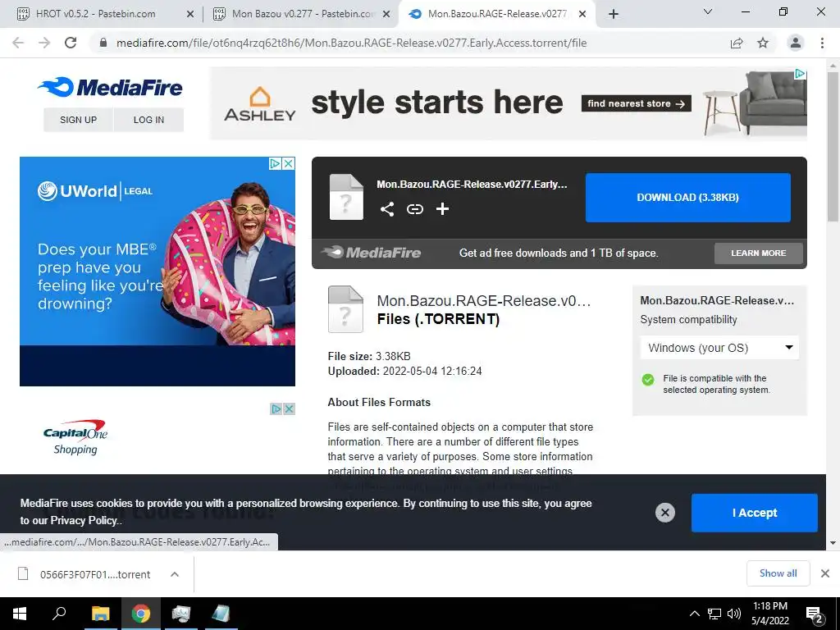Click find nearest store on Ashley ad
Viewport: 840px width, 630px height.
tap(636, 103)
